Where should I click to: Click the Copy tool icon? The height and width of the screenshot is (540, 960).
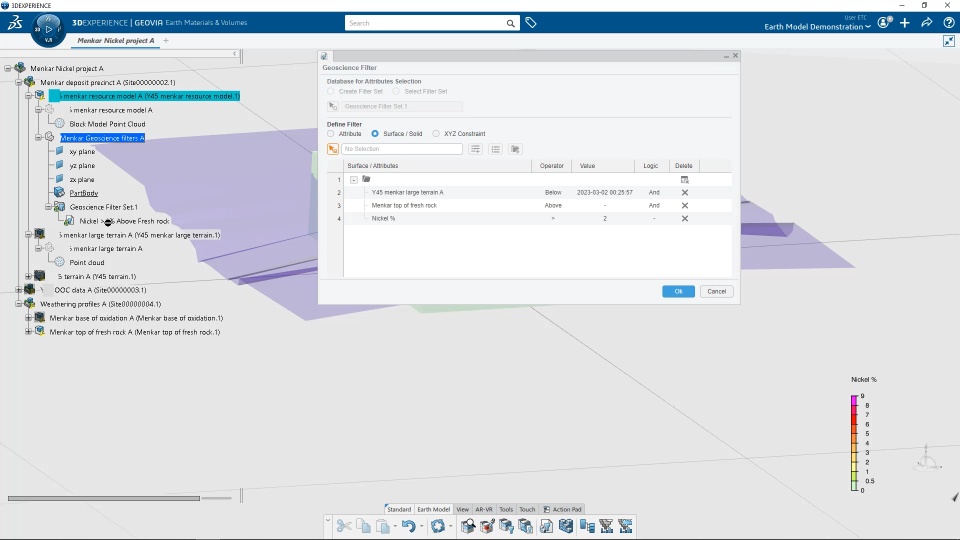pos(364,526)
